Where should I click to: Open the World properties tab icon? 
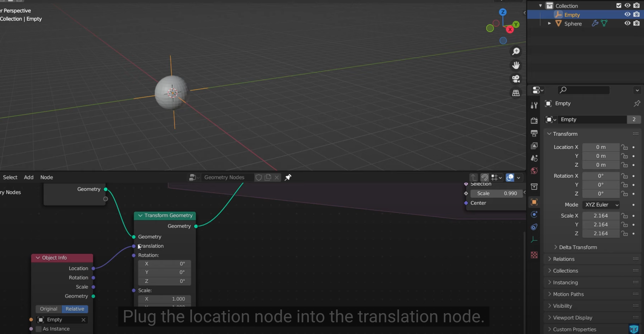click(534, 171)
